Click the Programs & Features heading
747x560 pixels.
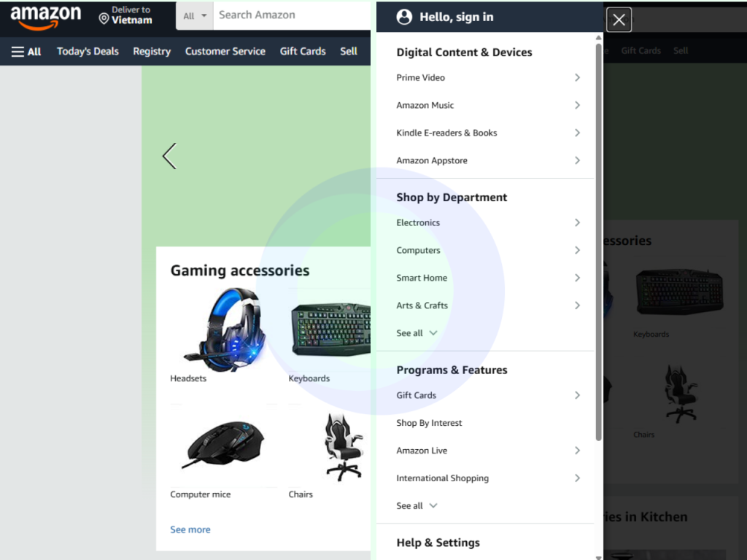[452, 370]
